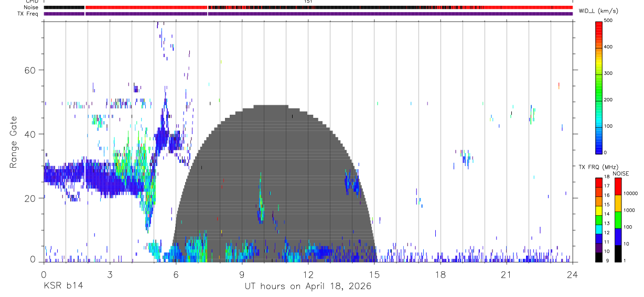The image size is (644, 297).
Task: Click the '200' value on width colorbar
Action: [x=608, y=100]
